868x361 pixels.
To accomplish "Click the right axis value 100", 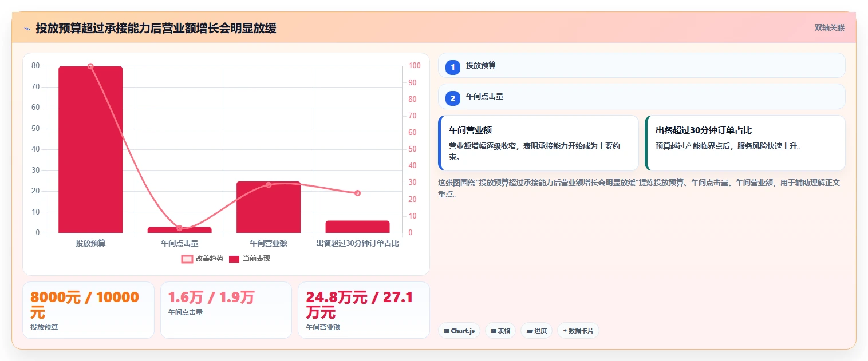I will pyautogui.click(x=415, y=66).
